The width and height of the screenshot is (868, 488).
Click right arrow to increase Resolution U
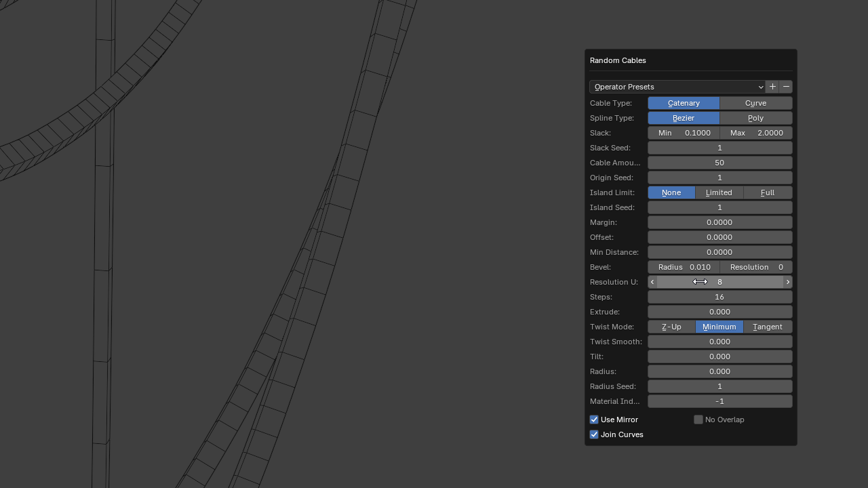point(787,282)
